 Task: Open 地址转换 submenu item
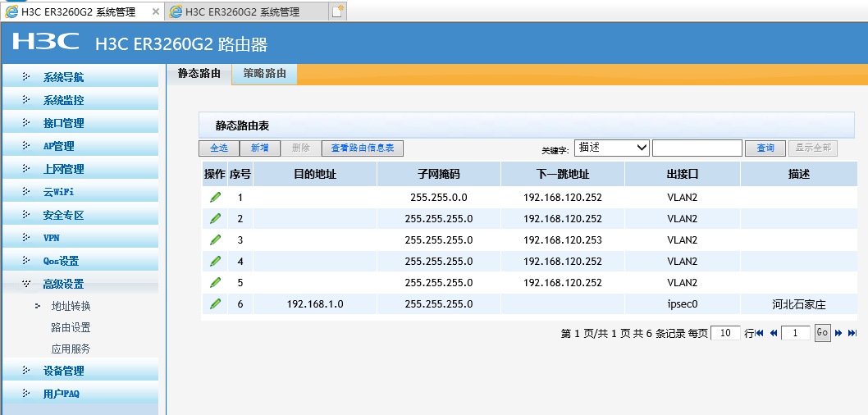click(71, 306)
